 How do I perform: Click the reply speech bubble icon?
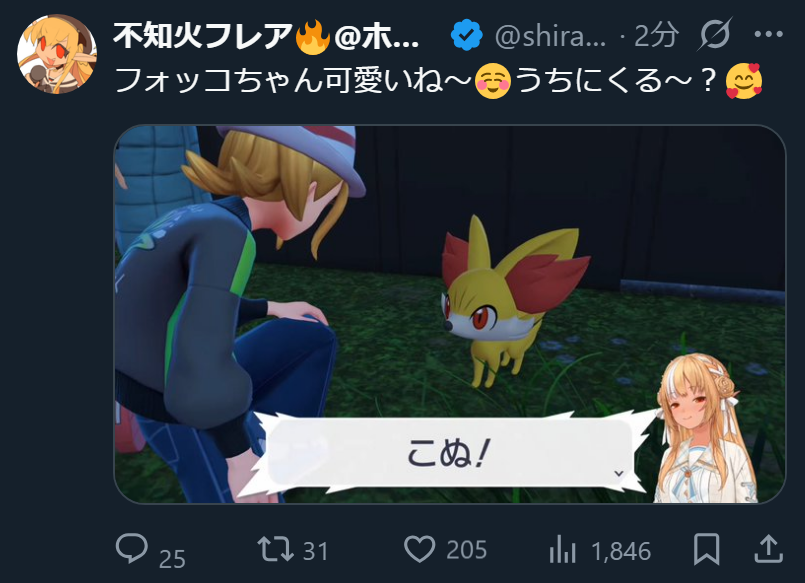pyautogui.click(x=132, y=548)
